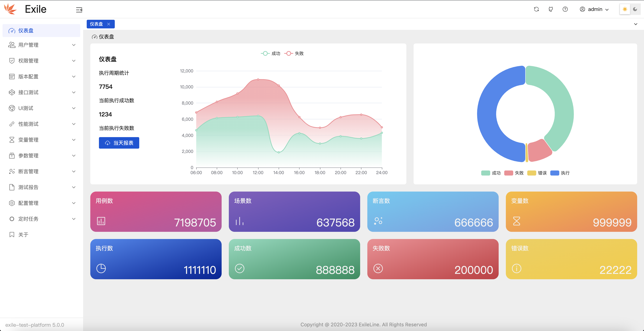Click the refresh icon in the header
The width and height of the screenshot is (644, 331).
point(536,9)
